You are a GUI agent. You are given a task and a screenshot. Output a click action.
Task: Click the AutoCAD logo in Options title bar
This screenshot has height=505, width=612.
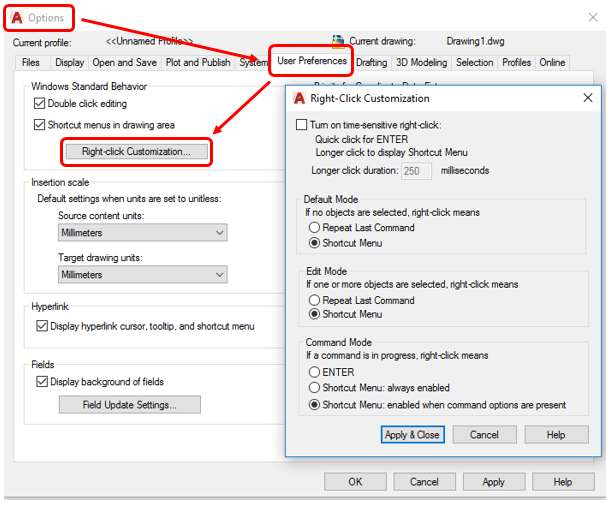(x=17, y=18)
